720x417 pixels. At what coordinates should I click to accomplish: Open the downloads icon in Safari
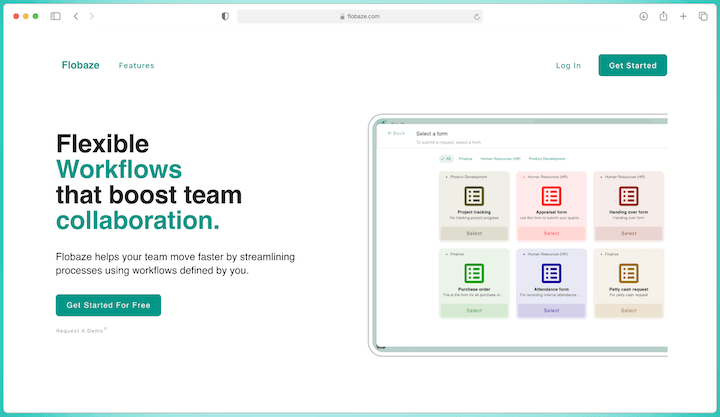[x=643, y=16]
